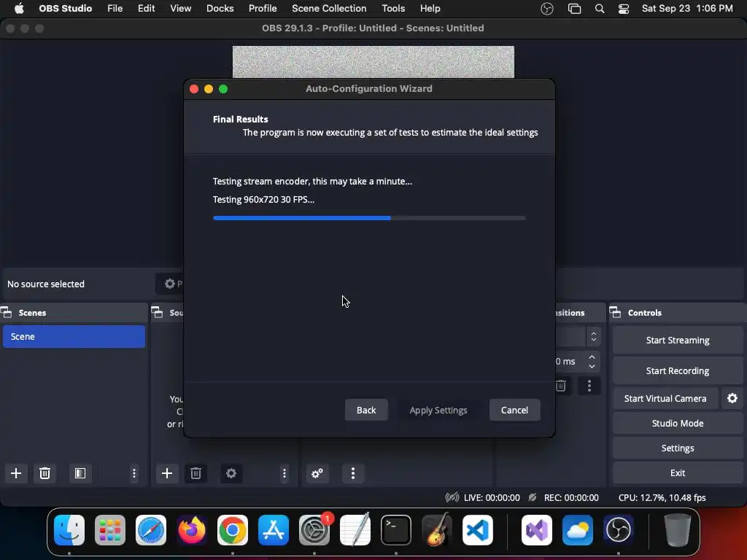Viewport: 747px width, 560px height.
Task: Open Scenes panel three-dot options menu
Action: (x=134, y=472)
